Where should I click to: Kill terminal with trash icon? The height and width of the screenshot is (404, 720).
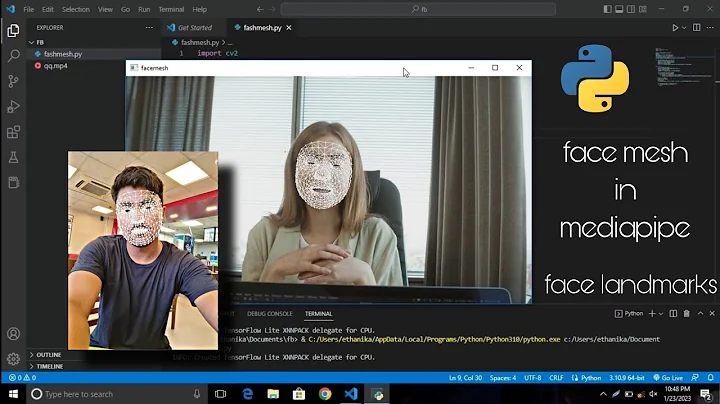click(686, 314)
